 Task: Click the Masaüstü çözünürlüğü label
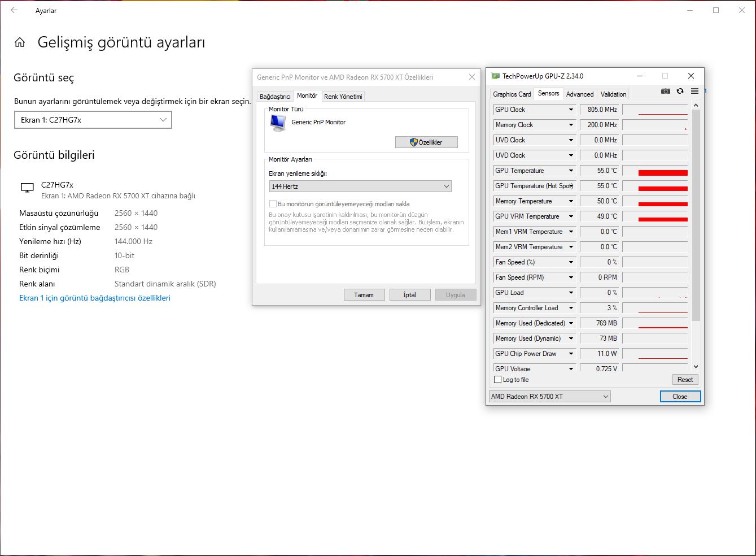59,213
